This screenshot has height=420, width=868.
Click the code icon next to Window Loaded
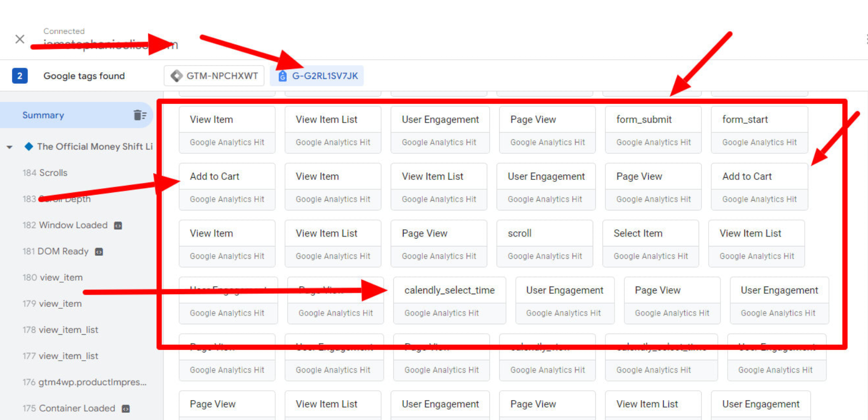118,226
